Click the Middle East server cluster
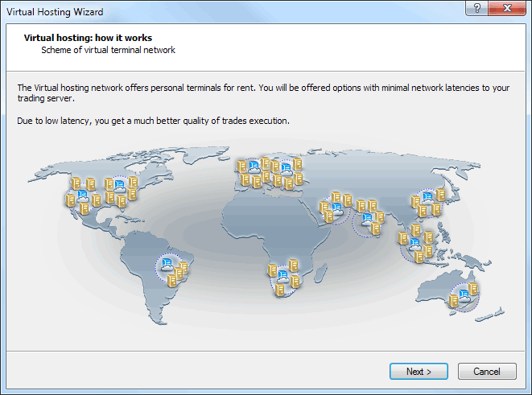Viewport: 532px width, 395px height. pyautogui.click(x=336, y=207)
